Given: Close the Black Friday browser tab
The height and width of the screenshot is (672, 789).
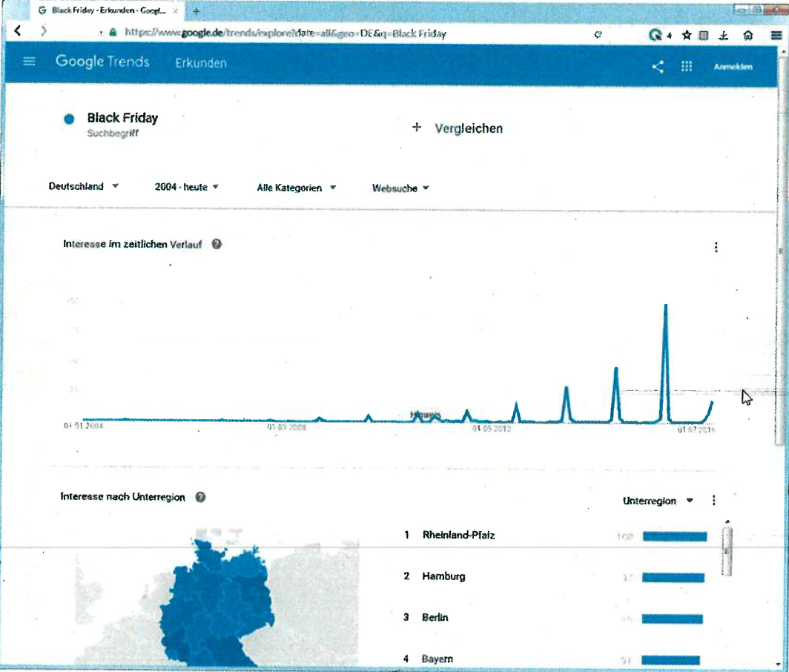Looking at the screenshot, I should [x=176, y=10].
